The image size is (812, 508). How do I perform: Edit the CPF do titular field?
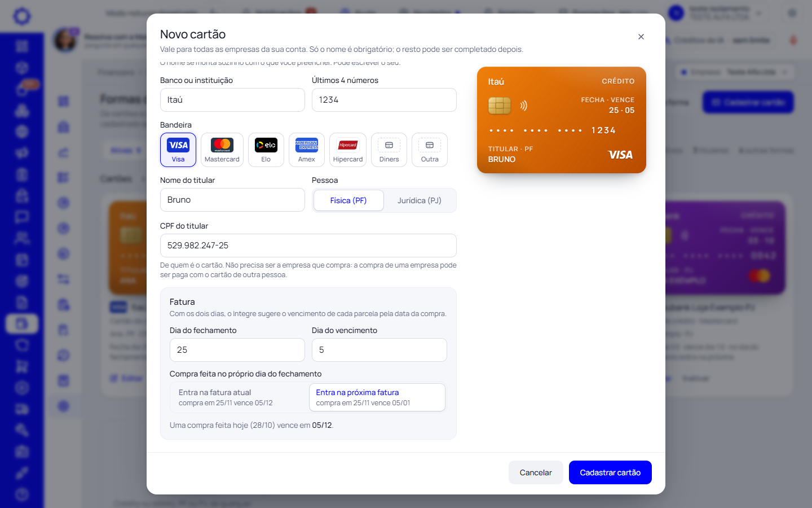pos(308,246)
